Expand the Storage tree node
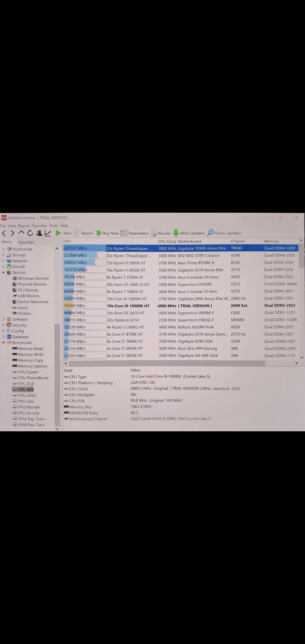This screenshot has width=305, height=644. (3, 255)
